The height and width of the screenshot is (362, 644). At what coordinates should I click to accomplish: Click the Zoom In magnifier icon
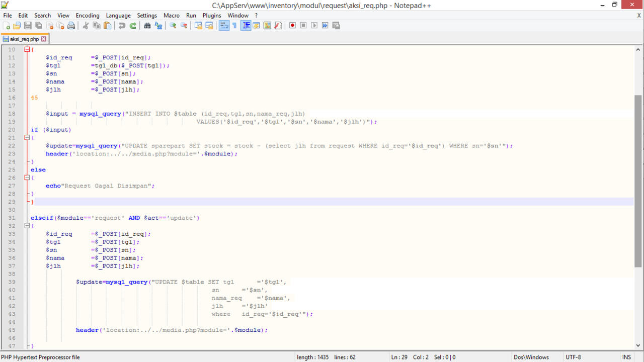click(173, 26)
